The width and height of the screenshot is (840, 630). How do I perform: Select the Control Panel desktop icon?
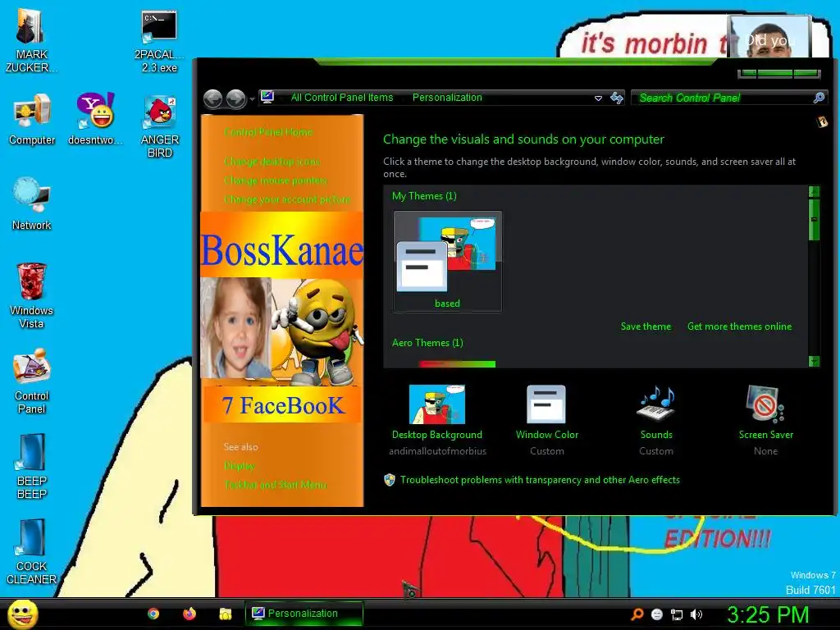pos(32,381)
